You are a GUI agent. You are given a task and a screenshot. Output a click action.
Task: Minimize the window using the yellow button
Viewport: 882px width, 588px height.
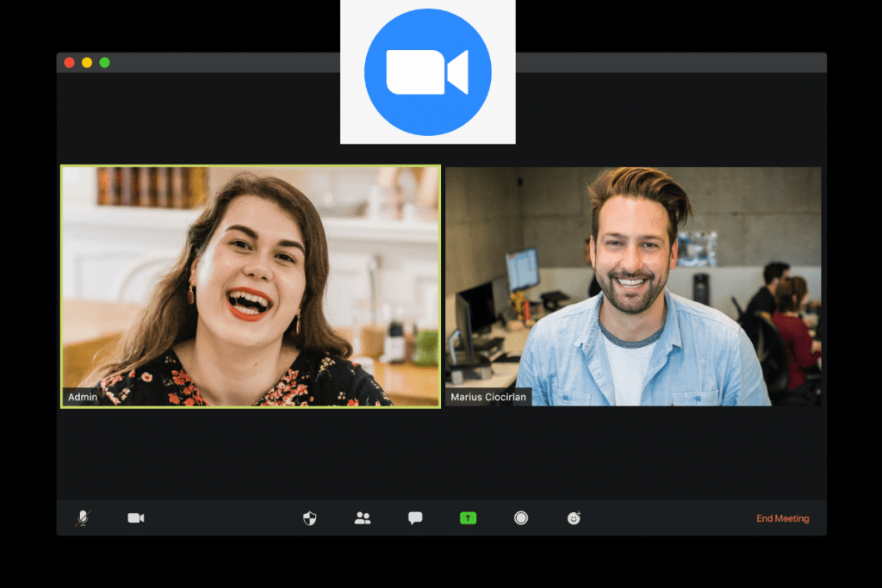(x=87, y=63)
